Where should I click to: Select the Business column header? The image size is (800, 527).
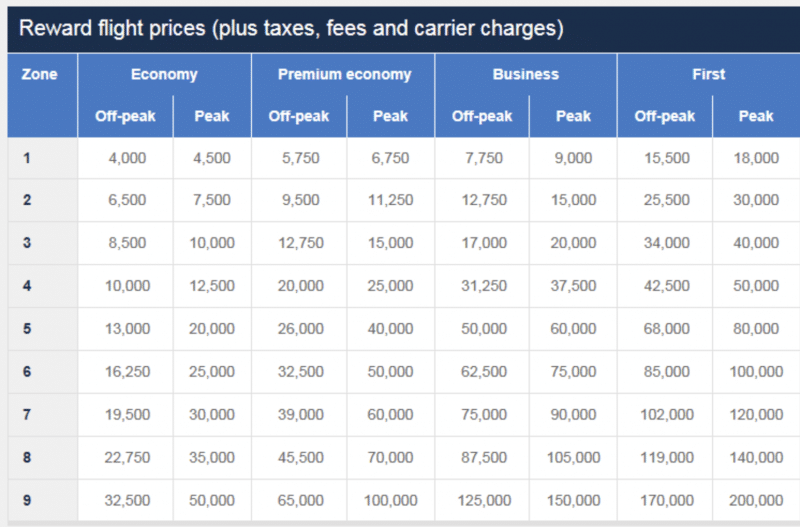point(526,74)
